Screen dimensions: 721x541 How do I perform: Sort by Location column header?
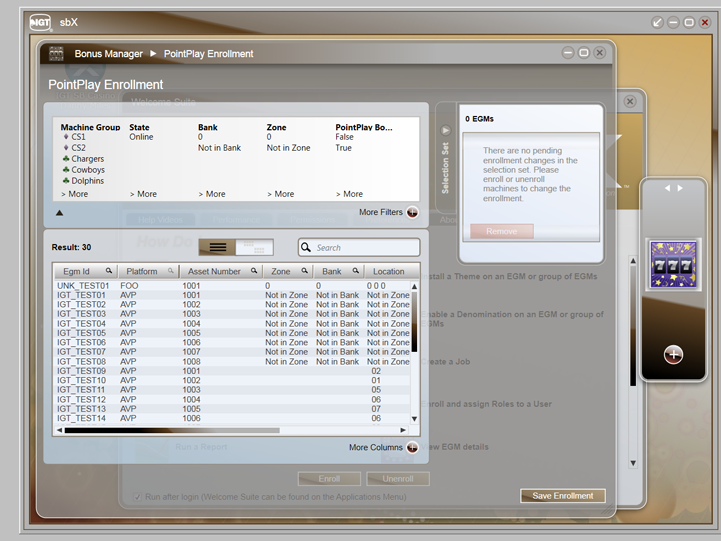click(x=389, y=271)
